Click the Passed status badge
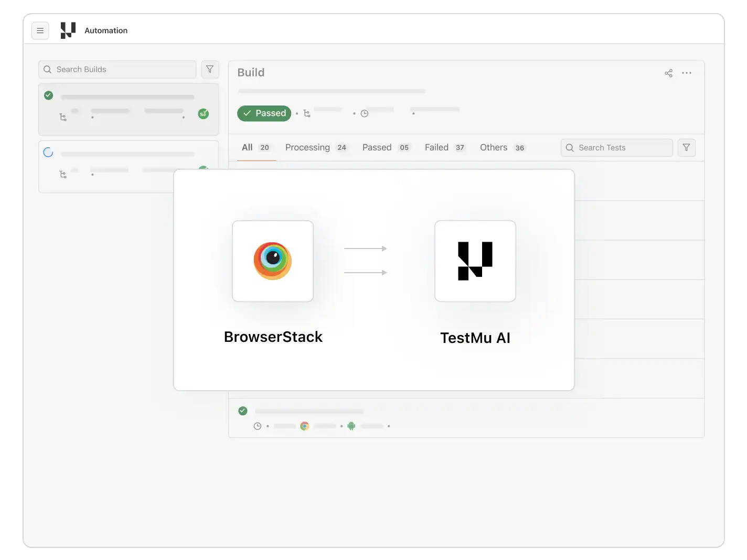This screenshot has width=747, height=560. pyautogui.click(x=264, y=113)
